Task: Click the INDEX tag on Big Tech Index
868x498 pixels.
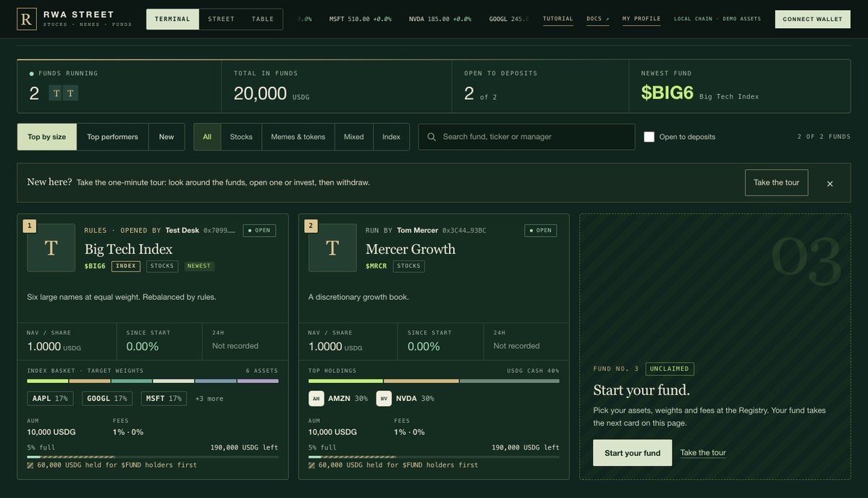Action: tap(126, 266)
